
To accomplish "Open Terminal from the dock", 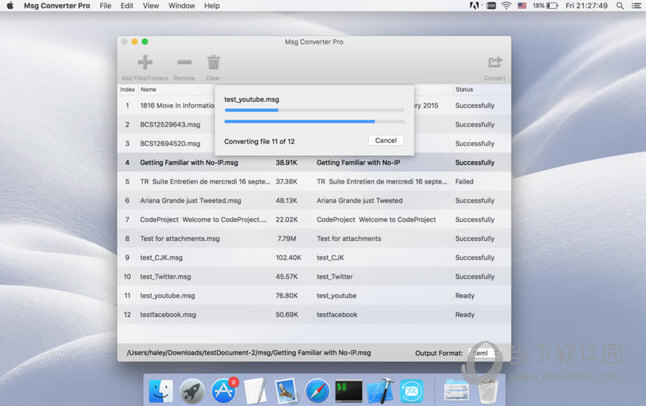I will coord(349,391).
